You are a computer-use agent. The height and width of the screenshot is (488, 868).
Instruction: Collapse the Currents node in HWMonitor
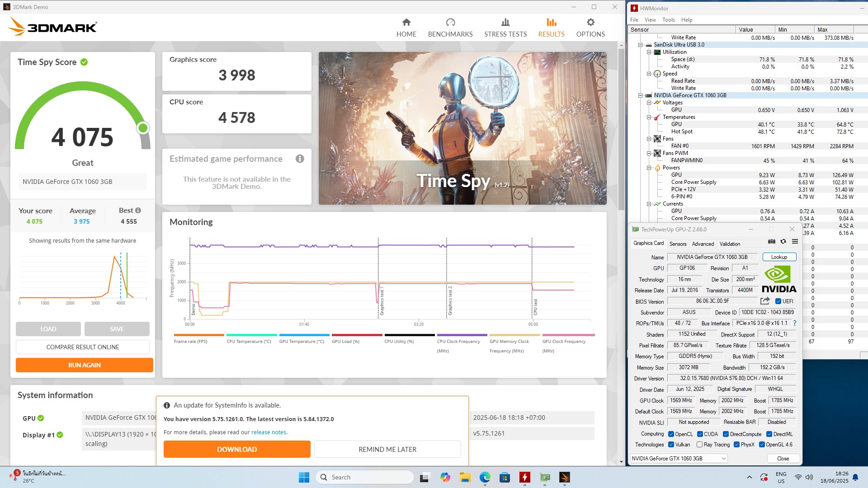coord(649,204)
